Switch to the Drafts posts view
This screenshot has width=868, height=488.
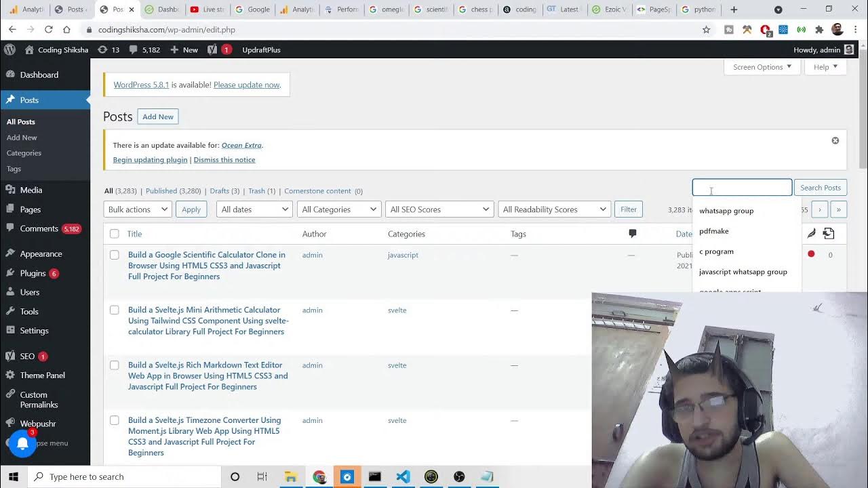pos(219,191)
